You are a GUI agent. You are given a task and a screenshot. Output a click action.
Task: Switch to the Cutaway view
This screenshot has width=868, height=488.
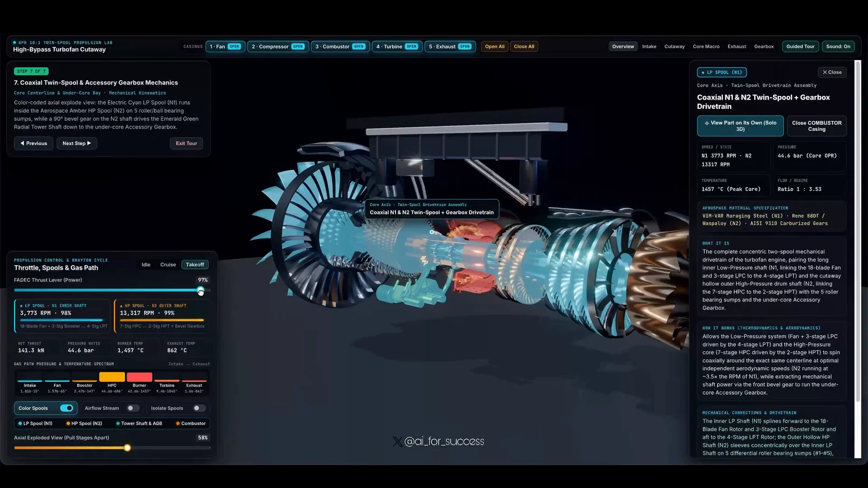click(674, 47)
